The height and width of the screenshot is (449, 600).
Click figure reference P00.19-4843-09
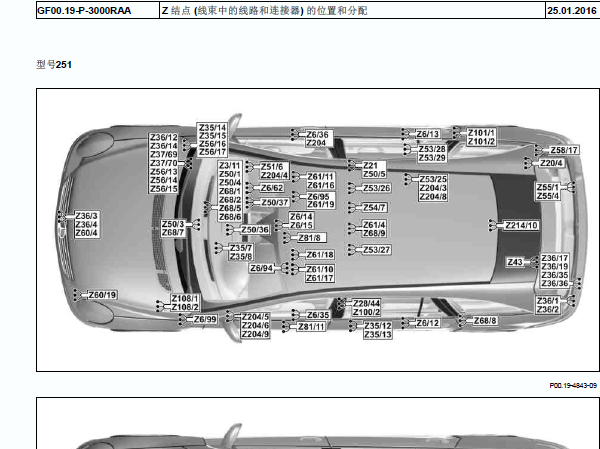pyautogui.click(x=573, y=386)
